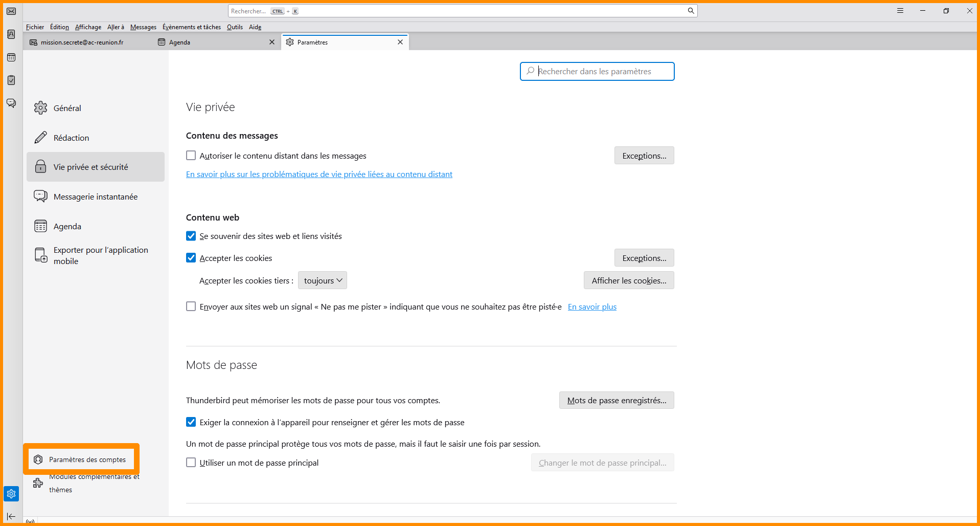Enable Utiliser un mot de passe principal
The image size is (980, 526).
pos(191,463)
